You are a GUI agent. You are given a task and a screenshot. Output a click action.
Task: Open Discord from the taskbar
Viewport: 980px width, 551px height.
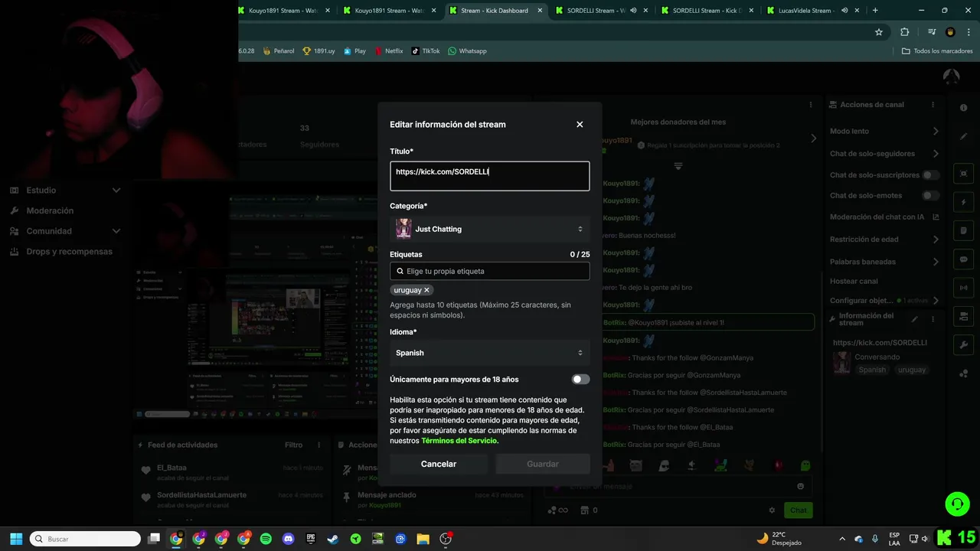(x=288, y=539)
